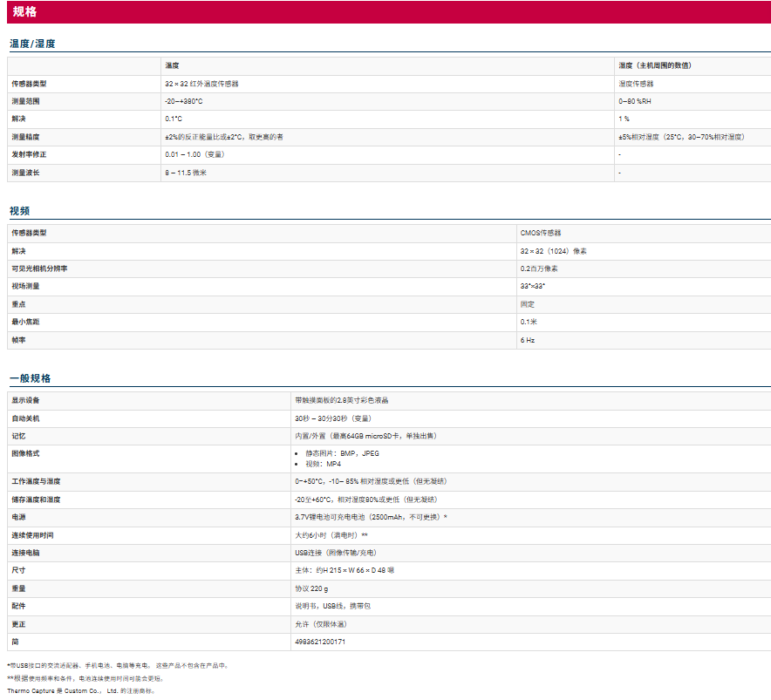Select the '协议 220 g' weight value
Screen dimensions: 771x700
point(311,588)
